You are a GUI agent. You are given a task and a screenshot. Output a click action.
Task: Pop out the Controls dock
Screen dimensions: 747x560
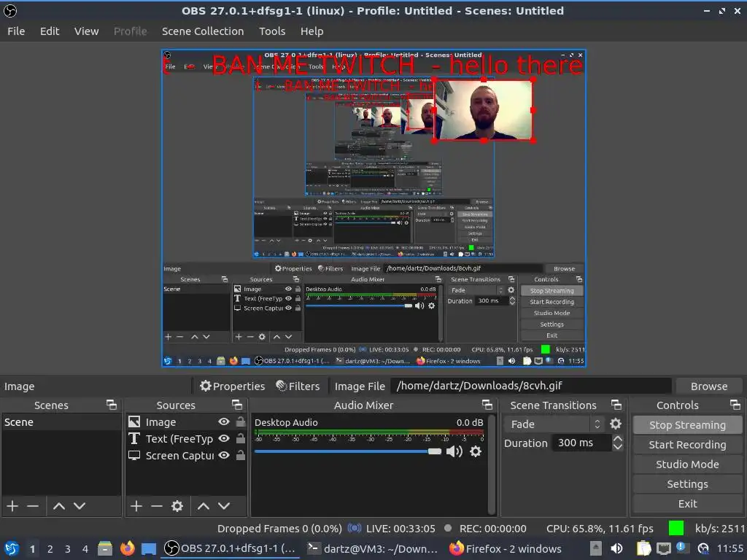[735, 405]
